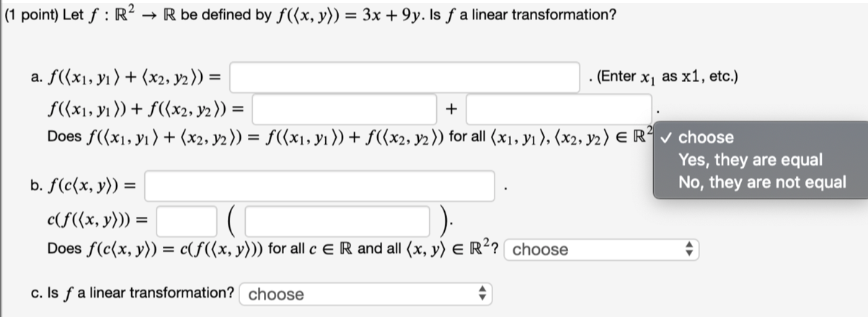This screenshot has height=317, width=868.
Task: Expand the linear transformation "choose" dropdown in part c
Action: tap(368, 294)
